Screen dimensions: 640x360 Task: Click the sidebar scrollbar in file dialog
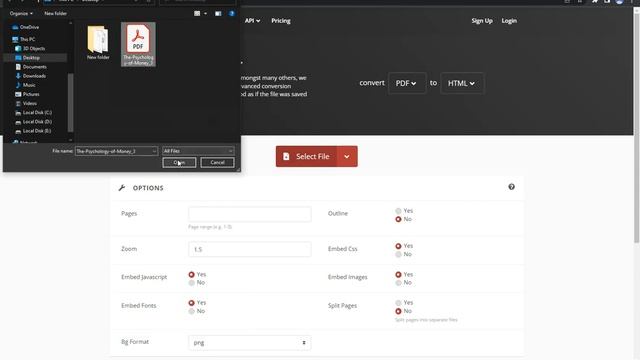point(70,102)
